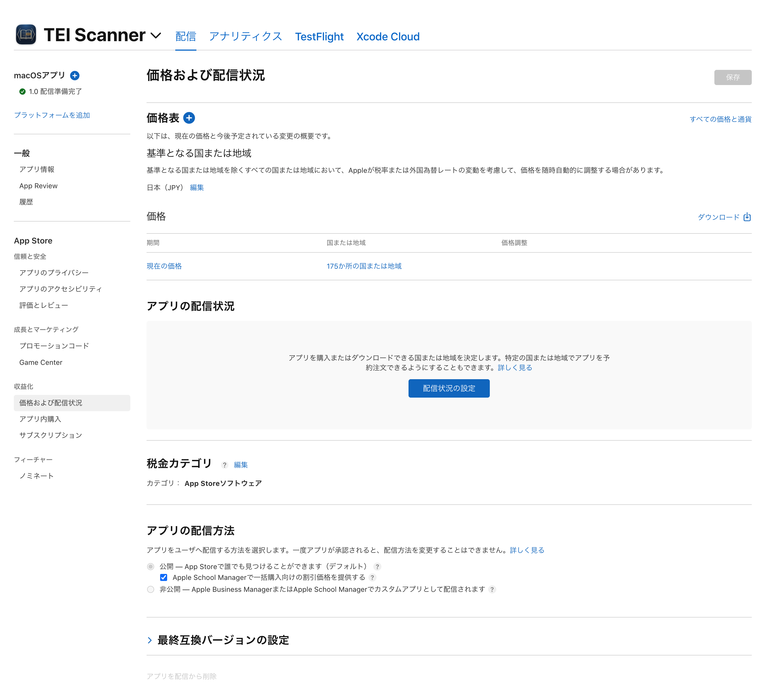Image resolution: width=784 pixels, height=695 pixels.
Task: Open サブスクリプション in the sidebar
Action: pos(51,435)
